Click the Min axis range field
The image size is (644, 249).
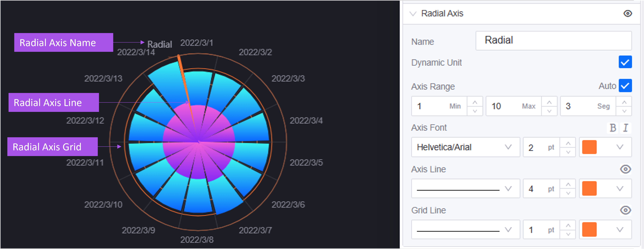[439, 106]
